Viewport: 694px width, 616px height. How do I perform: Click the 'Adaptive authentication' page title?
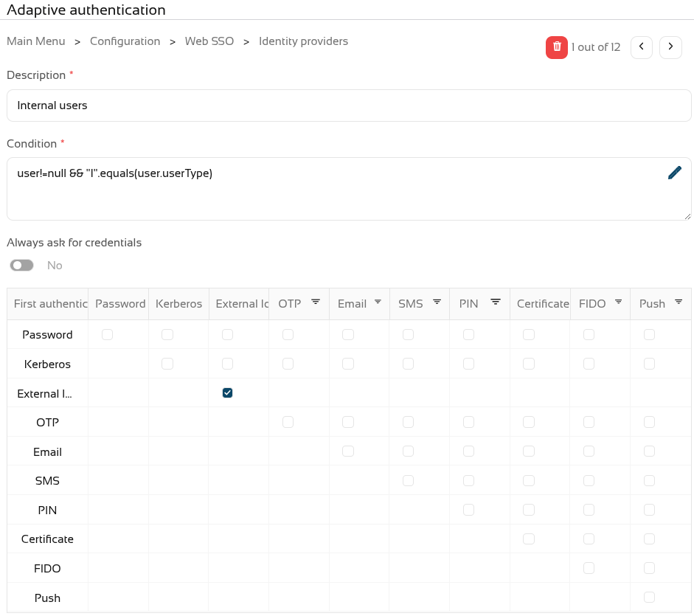coord(86,10)
